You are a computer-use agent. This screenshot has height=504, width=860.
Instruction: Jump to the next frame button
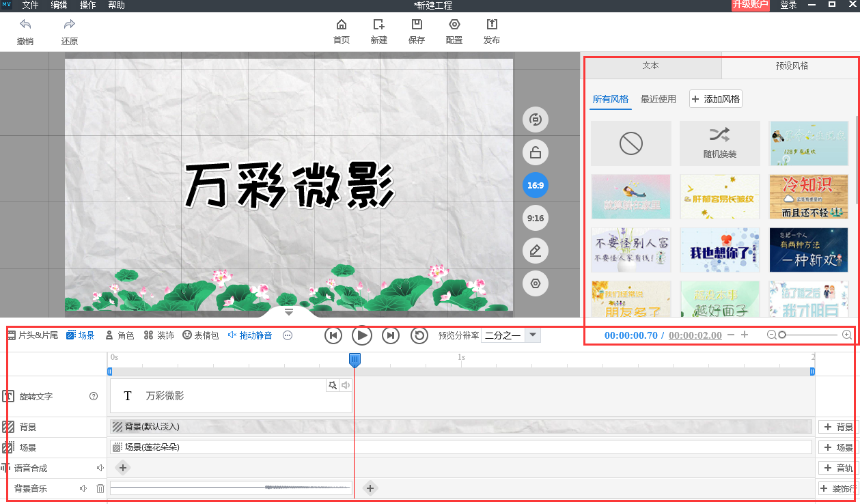click(390, 335)
